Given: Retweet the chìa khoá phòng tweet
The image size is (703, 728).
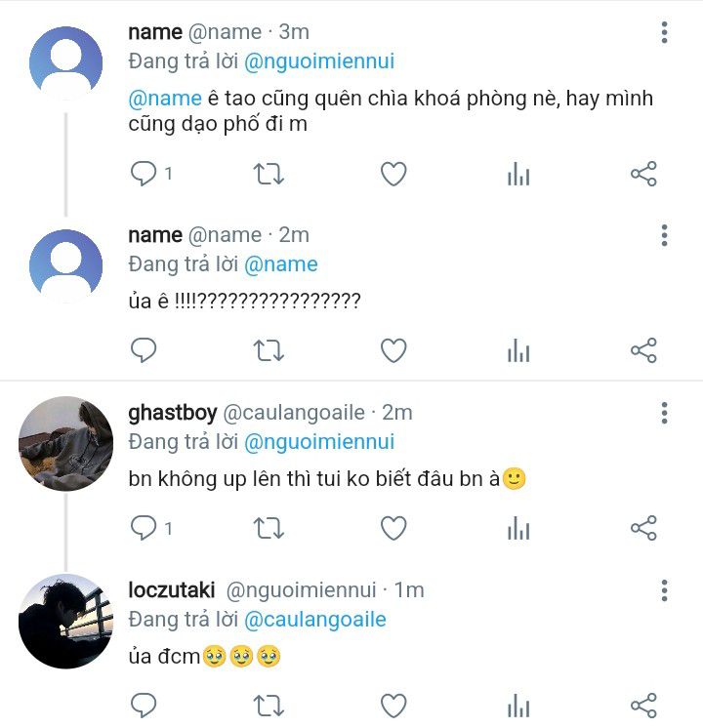Looking at the screenshot, I should (x=269, y=174).
